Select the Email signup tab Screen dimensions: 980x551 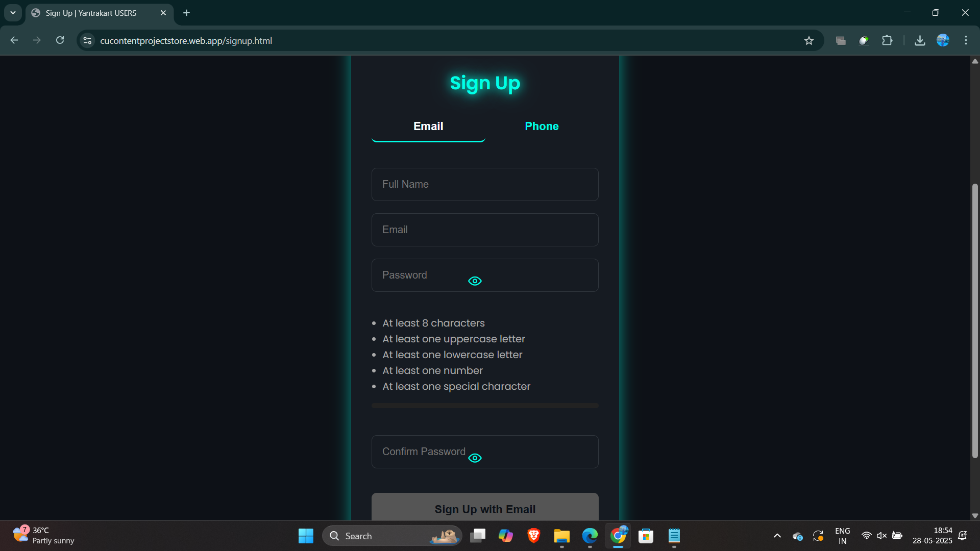pyautogui.click(x=428, y=127)
